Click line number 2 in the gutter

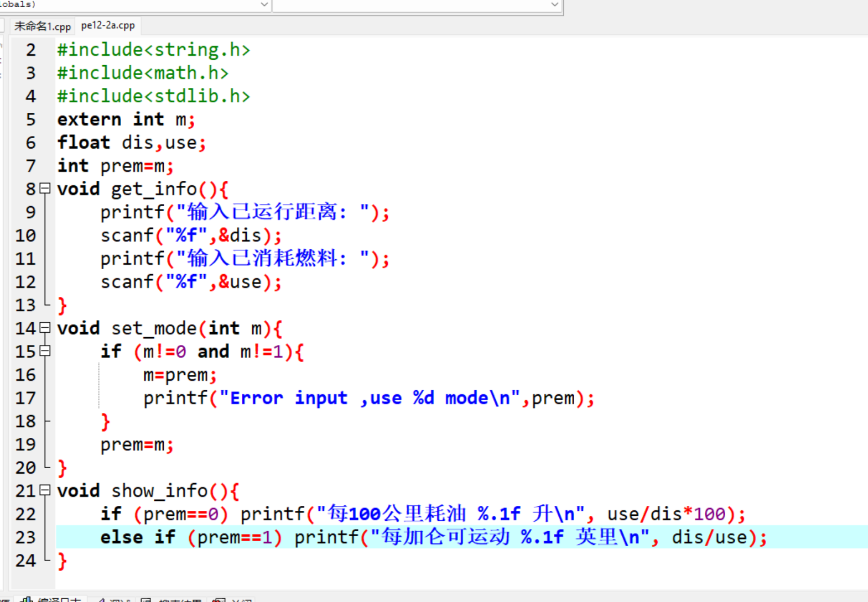pos(31,50)
